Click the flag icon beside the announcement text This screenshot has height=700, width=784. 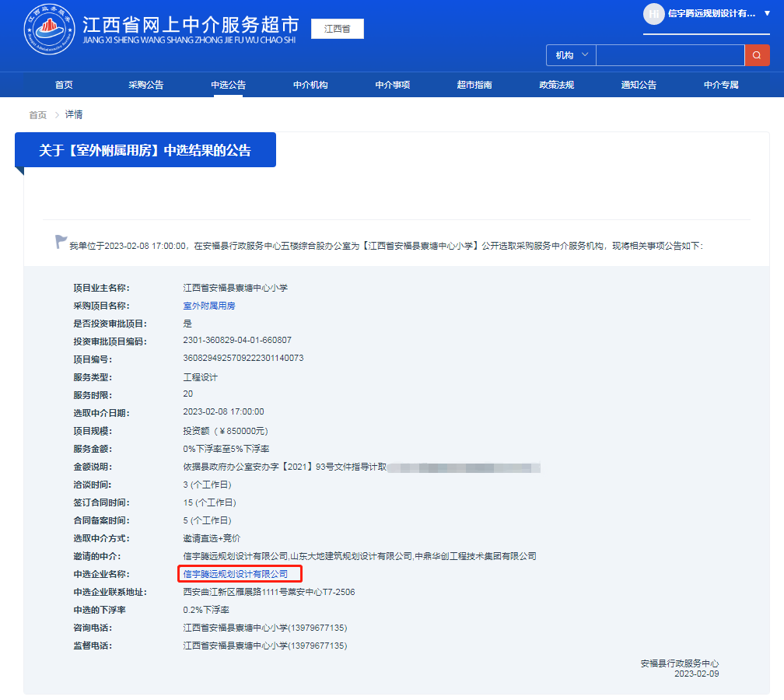[60, 240]
